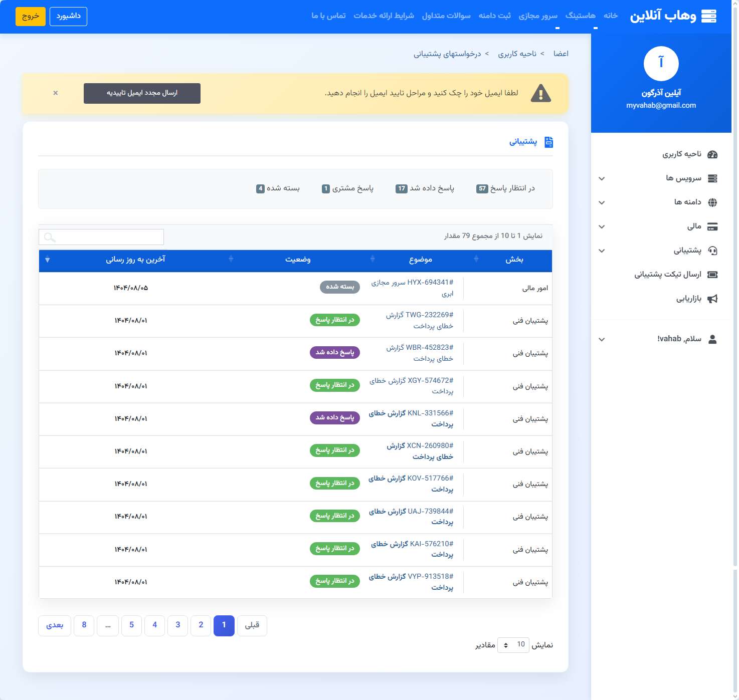Click the financial credit card icon
Image resolution: width=739 pixels, height=700 pixels.
tap(712, 226)
